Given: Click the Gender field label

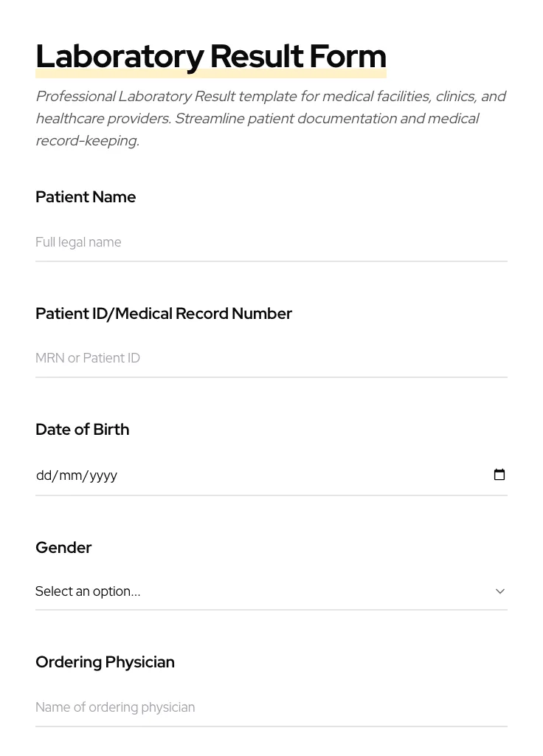Looking at the screenshot, I should 63,548.
